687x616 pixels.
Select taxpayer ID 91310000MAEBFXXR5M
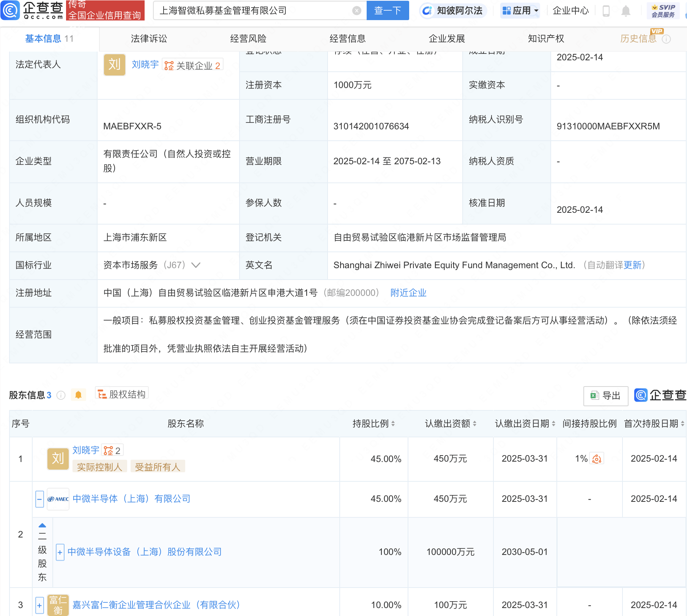[608, 126]
